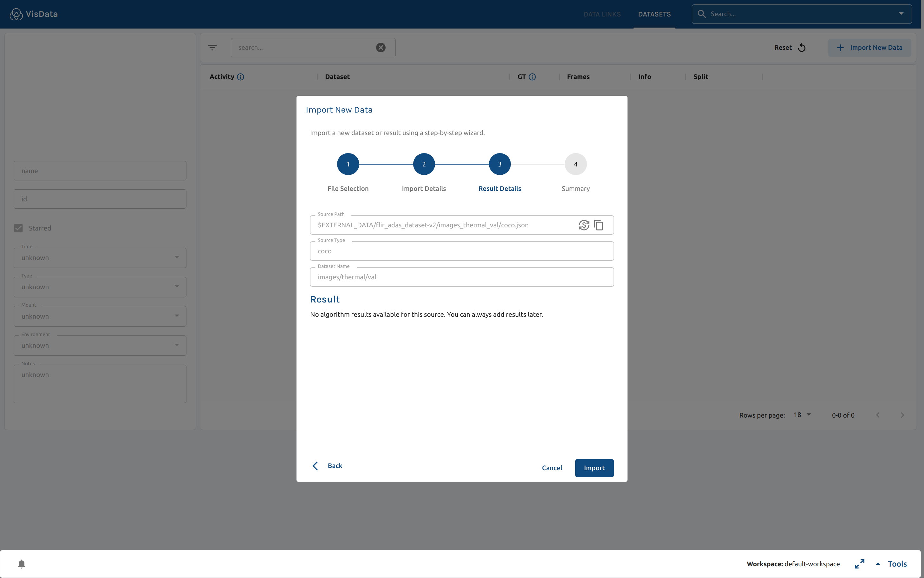Viewport: 924px width, 578px height.
Task: Click the notification bell icon bottom left
Action: point(21,563)
